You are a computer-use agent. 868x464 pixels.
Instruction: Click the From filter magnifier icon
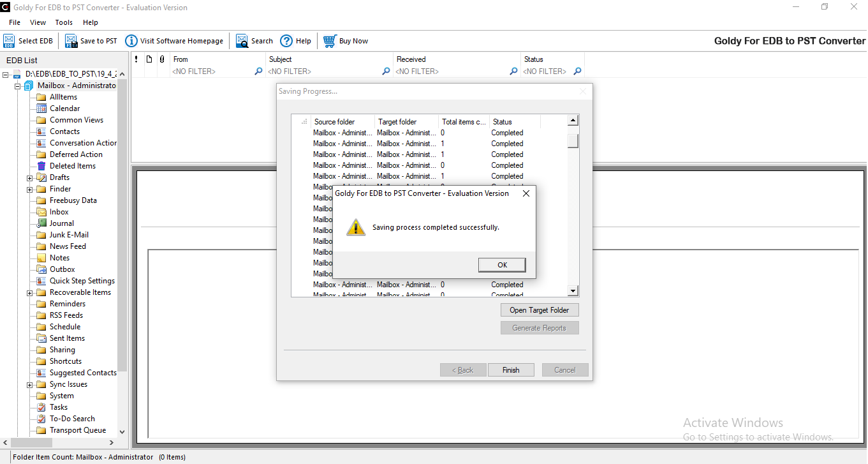(258, 71)
